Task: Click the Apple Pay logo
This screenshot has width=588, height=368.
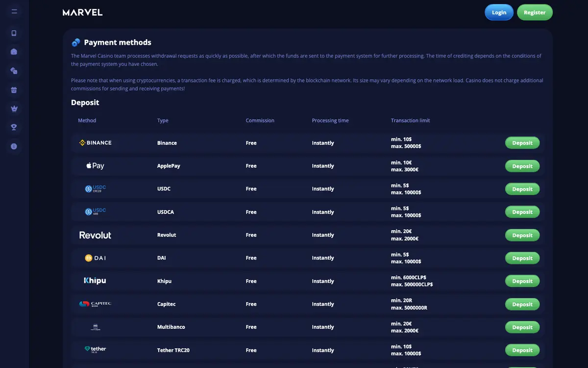Action: (x=95, y=166)
